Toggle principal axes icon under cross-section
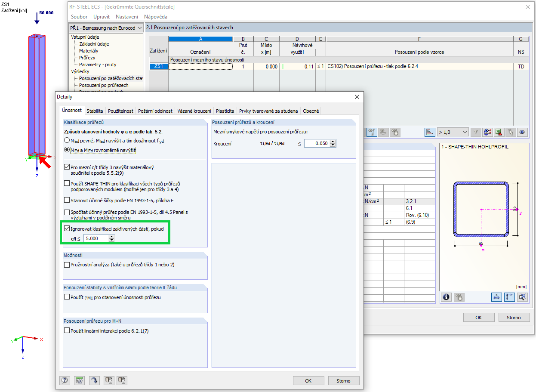The width and height of the screenshot is (536, 392). point(509,297)
